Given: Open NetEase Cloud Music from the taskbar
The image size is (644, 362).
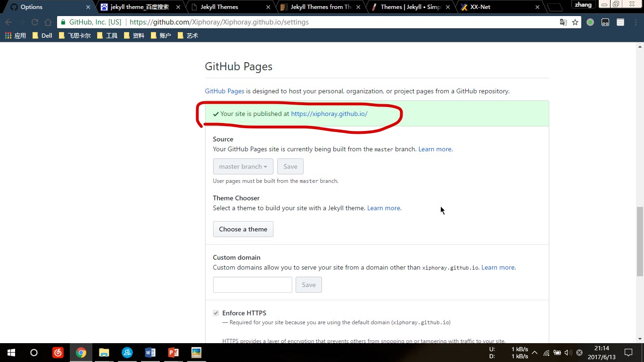Looking at the screenshot, I should [58, 352].
